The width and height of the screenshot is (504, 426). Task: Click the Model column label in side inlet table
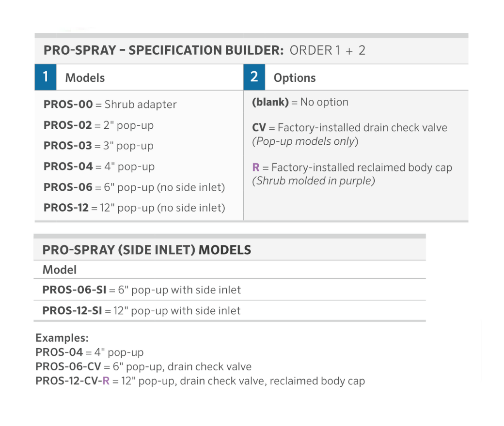pos(60,270)
